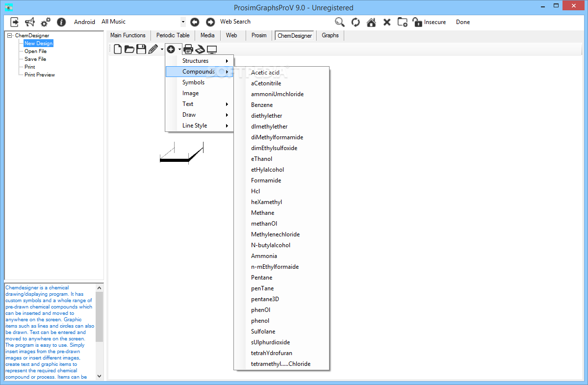Go back with the left arrow icon

pos(195,22)
